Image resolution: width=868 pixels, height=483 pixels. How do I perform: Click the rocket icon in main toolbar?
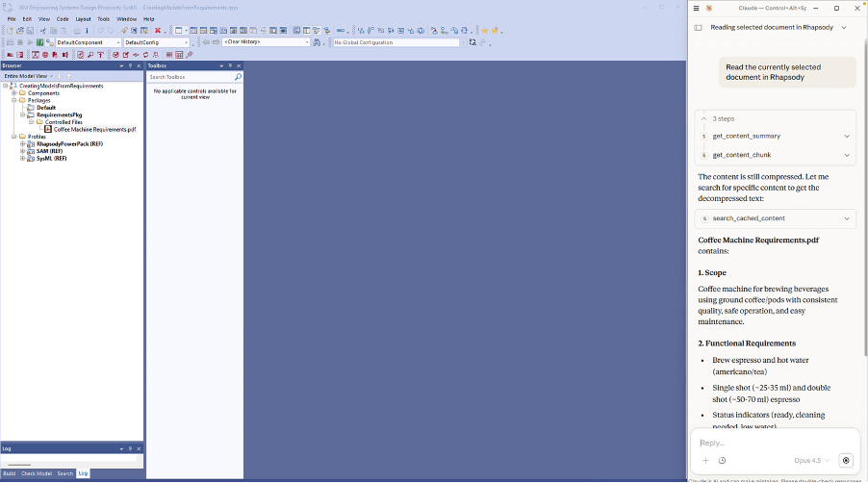(124, 31)
